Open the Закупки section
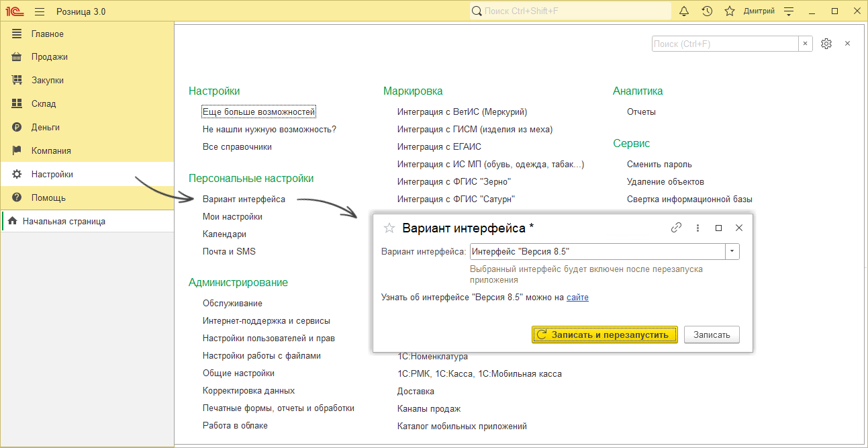868x448 pixels. pos(87,80)
